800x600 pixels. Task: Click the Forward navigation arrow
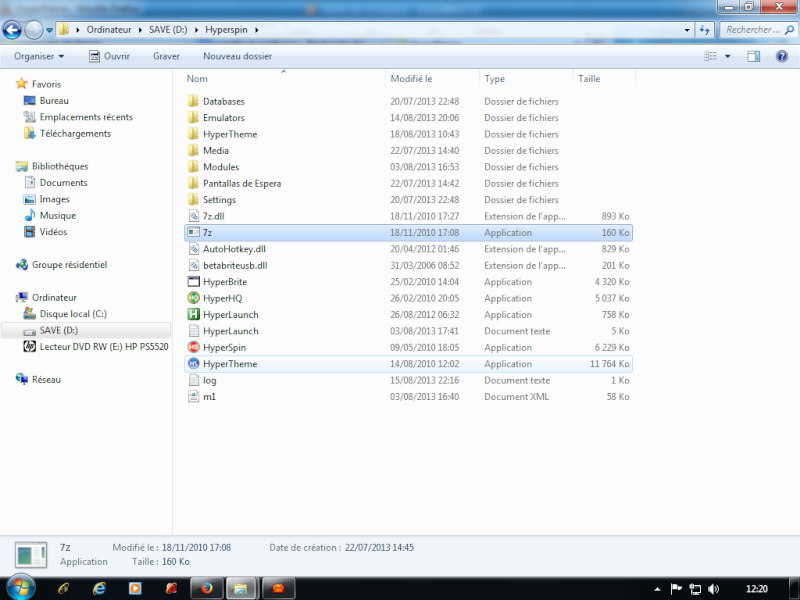pos(34,30)
